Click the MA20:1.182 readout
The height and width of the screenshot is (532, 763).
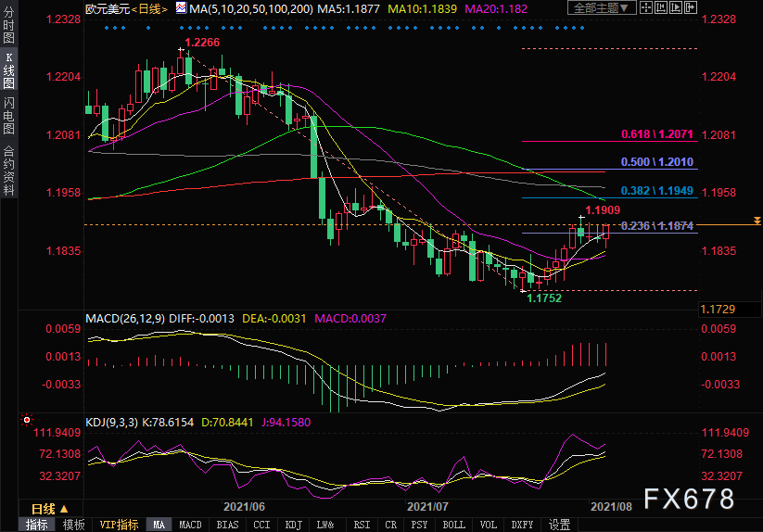pos(496,8)
